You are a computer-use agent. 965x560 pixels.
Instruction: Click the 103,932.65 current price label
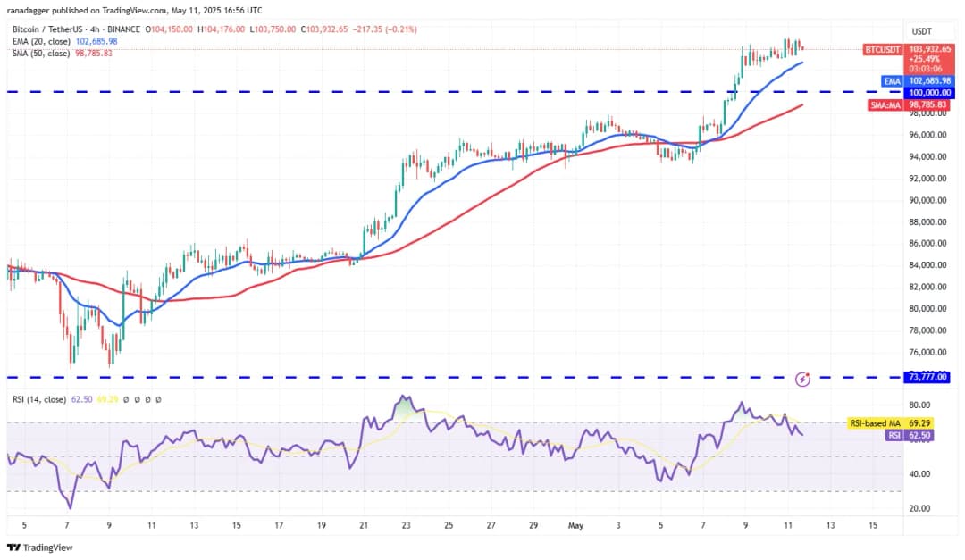pyautogui.click(x=928, y=49)
